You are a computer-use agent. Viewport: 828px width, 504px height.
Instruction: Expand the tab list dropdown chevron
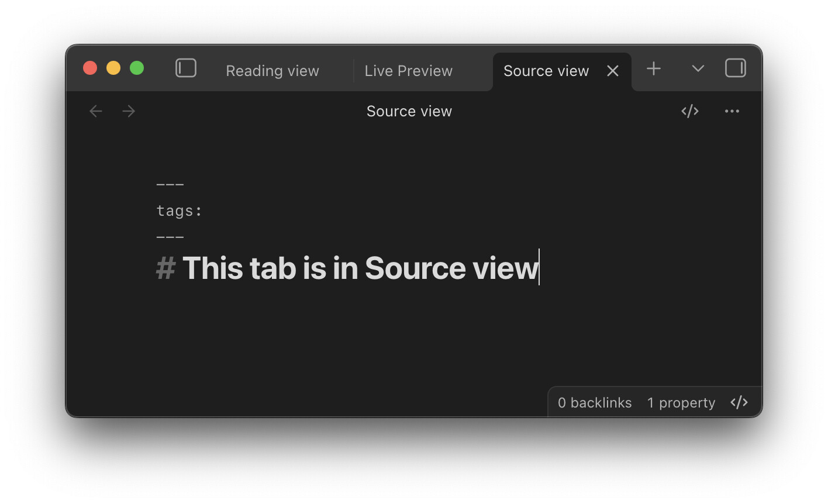click(698, 68)
